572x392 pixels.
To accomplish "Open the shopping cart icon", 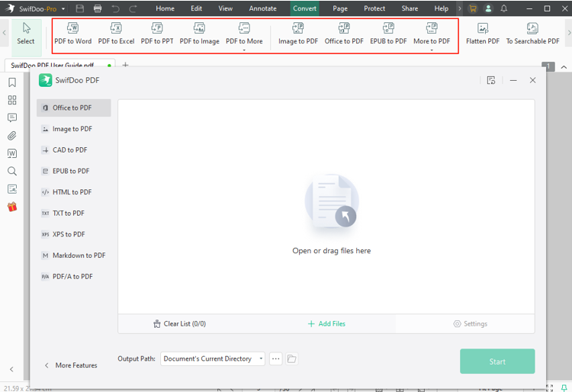I will click(x=473, y=8).
